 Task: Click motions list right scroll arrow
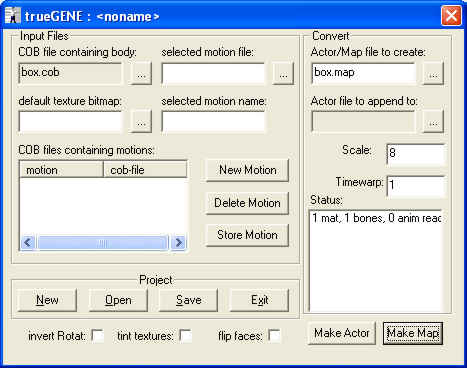[178, 242]
